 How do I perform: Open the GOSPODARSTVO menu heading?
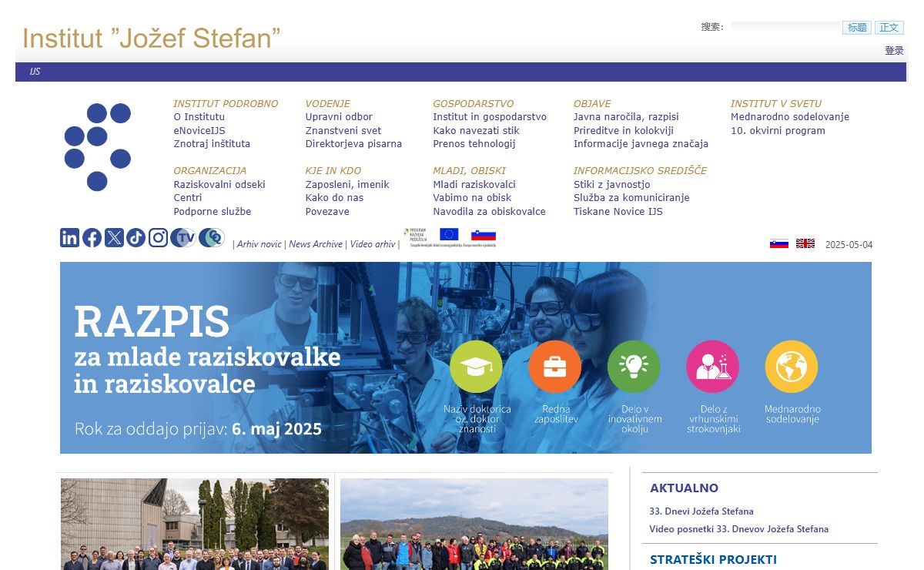[x=474, y=103]
